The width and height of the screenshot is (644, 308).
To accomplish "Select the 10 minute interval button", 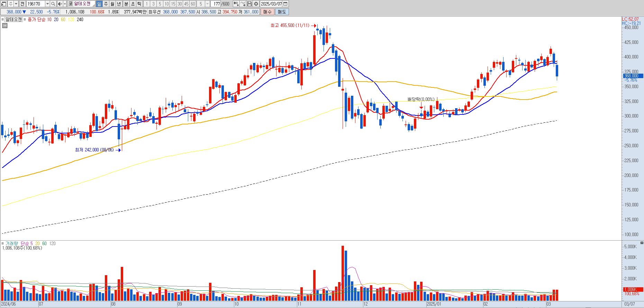I will point(166,4).
